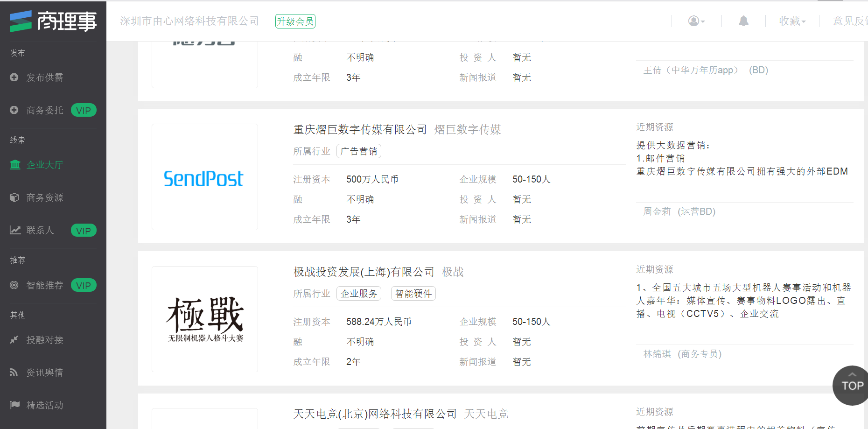Screen dimensions: 868x429
Task: Click the 智能硬件 industry tag
Action: [413, 294]
